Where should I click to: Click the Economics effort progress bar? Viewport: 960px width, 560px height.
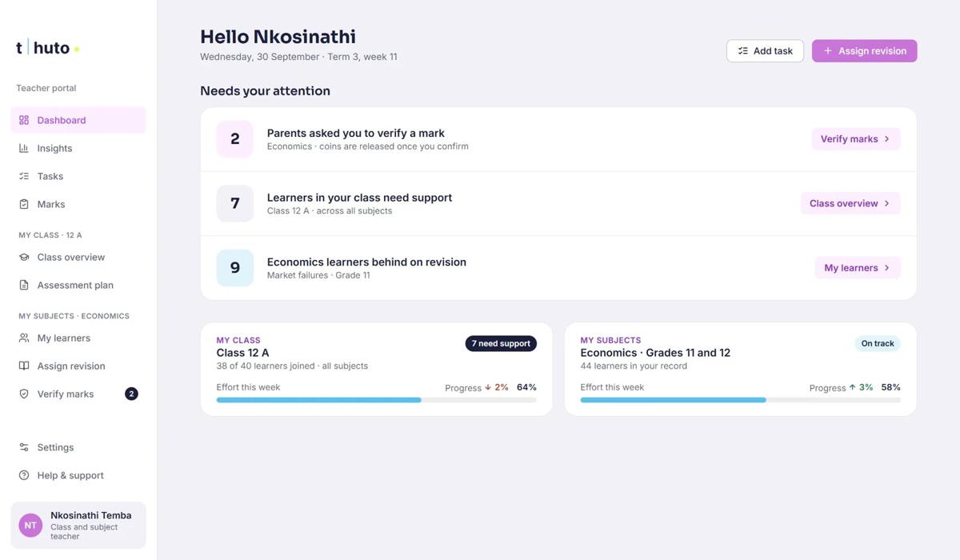(x=740, y=400)
